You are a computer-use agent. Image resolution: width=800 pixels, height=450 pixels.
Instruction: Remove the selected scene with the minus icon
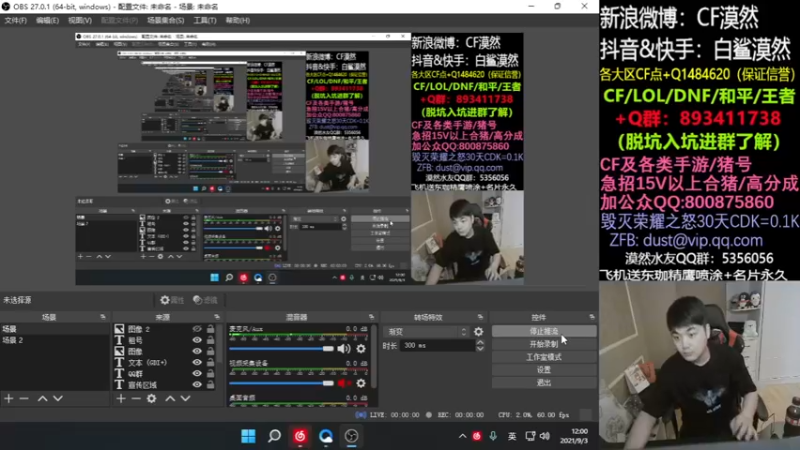pos(24,398)
